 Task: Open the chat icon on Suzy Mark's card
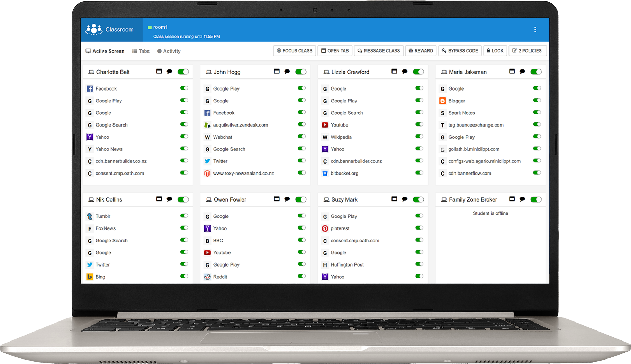405,199
